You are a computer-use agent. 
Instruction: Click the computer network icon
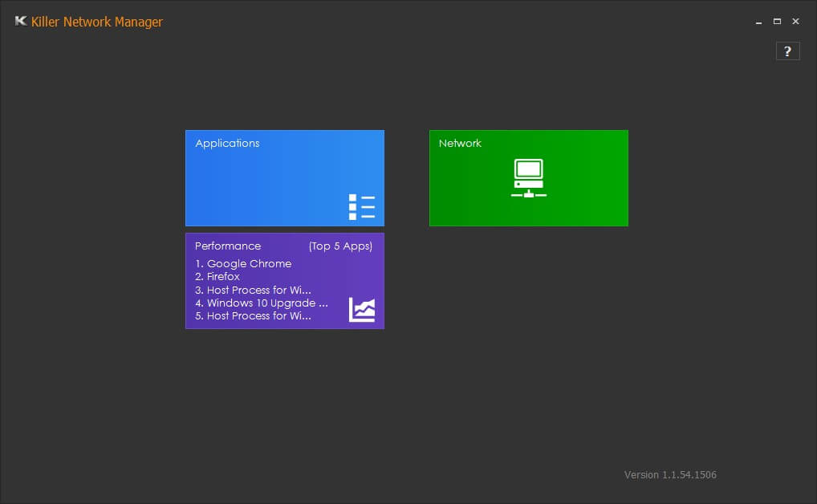click(x=528, y=178)
